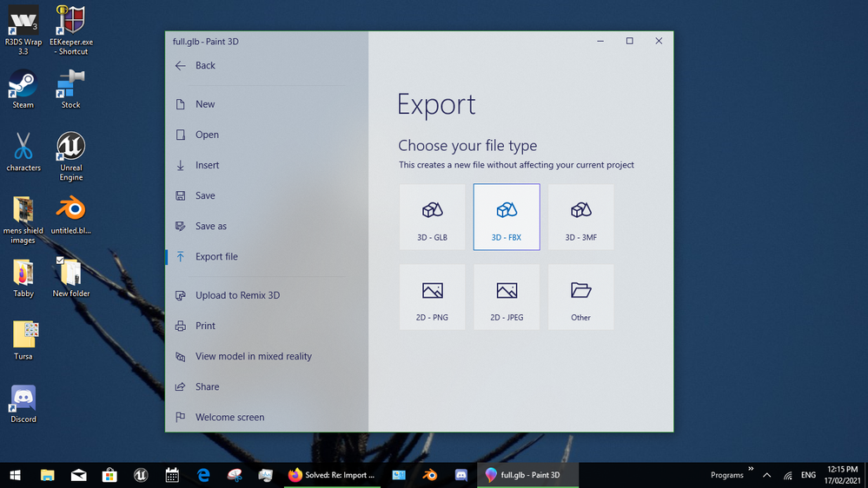
Task: Select Discord desktop shortcut
Action: 23,404
